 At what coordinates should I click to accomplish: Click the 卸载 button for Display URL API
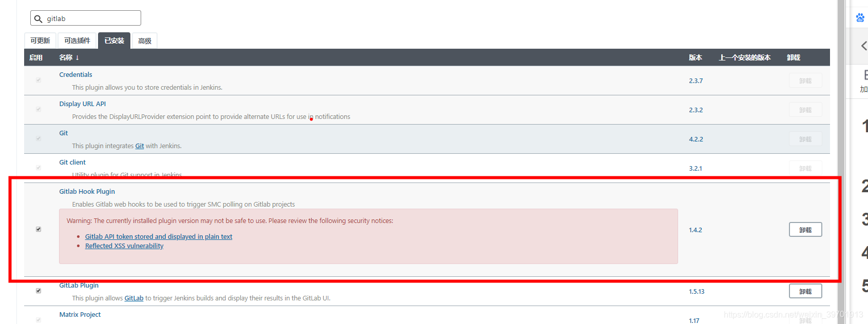[805, 110]
